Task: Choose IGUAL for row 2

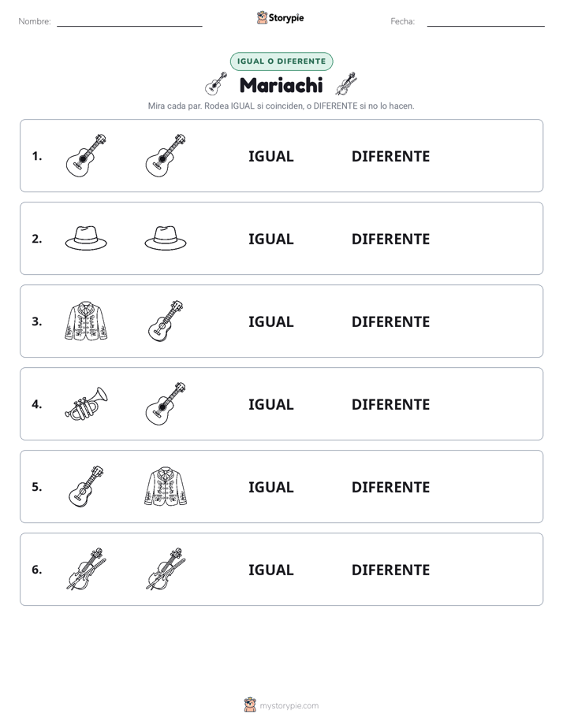Action: pyautogui.click(x=270, y=239)
